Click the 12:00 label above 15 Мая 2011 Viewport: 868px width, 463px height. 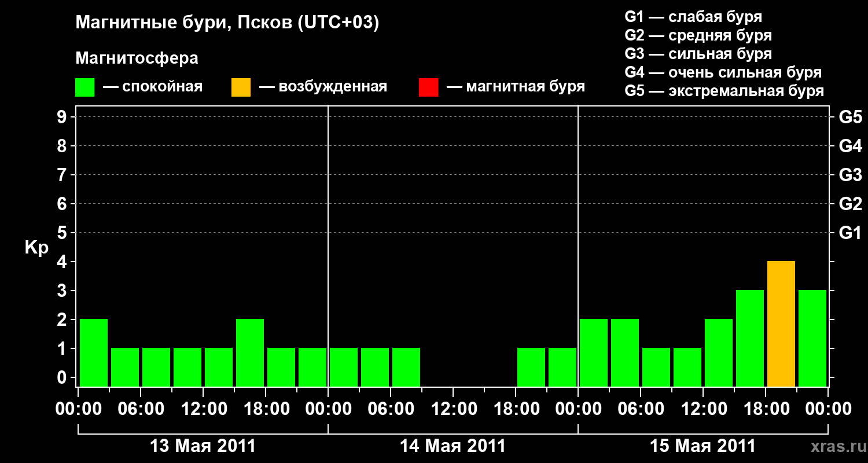(703, 409)
